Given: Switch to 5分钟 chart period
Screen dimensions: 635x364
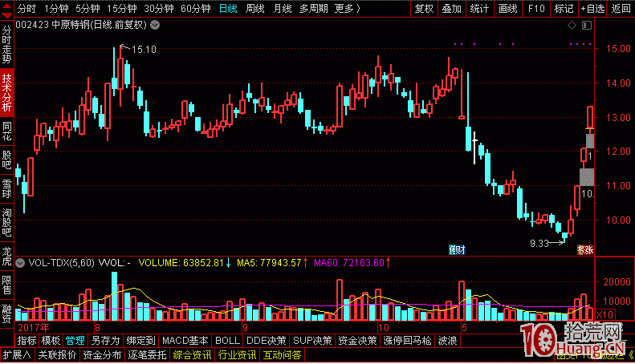Looking at the screenshot, I should [x=88, y=9].
